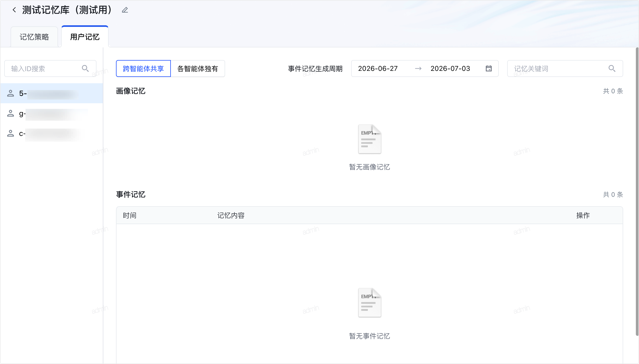Select user ID starting with g-
This screenshot has height=364, width=639.
(52, 114)
